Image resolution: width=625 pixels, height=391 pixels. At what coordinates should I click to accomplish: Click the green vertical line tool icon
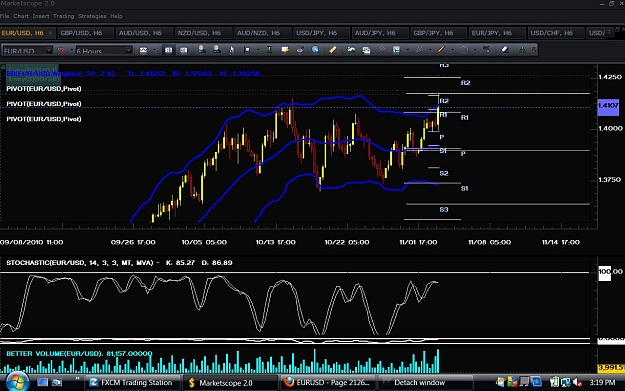point(270,50)
